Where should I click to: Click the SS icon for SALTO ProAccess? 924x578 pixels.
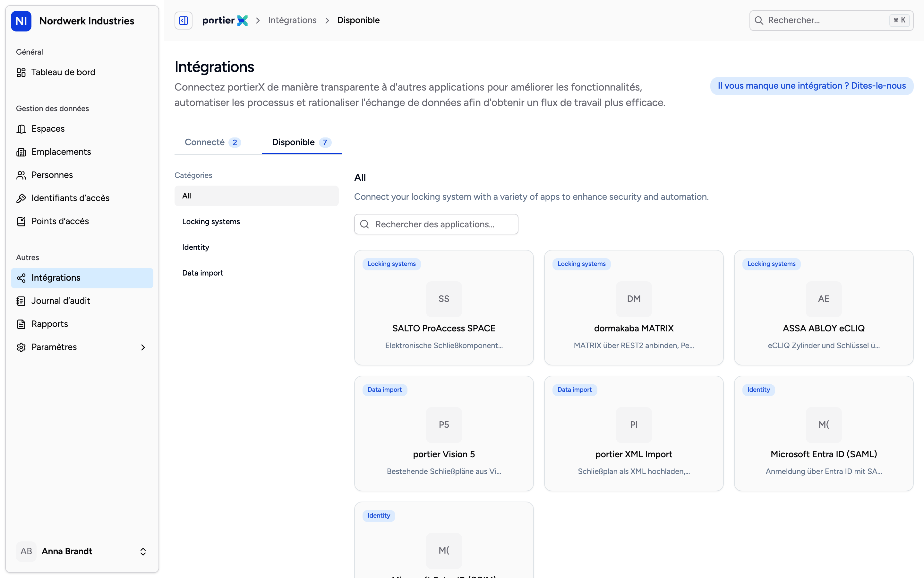(x=444, y=299)
